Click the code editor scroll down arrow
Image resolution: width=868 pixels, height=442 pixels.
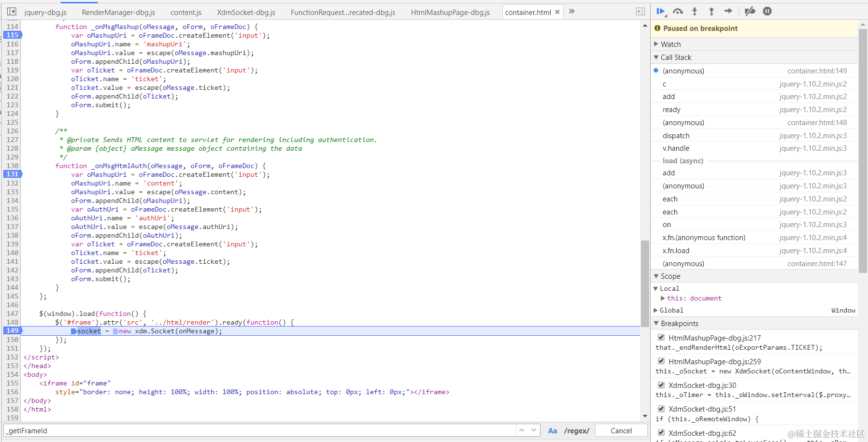(x=645, y=416)
